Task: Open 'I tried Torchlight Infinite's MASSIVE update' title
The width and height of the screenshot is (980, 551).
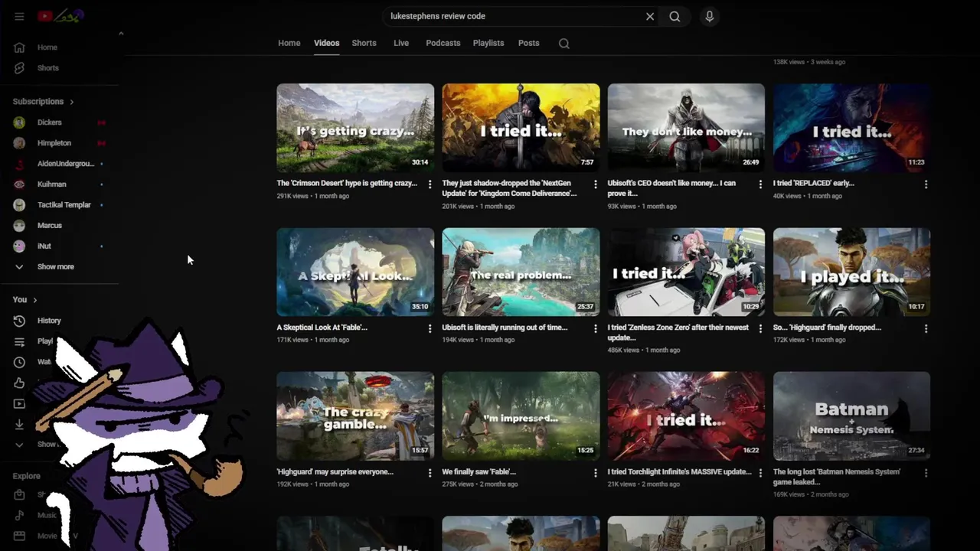Action: pos(680,472)
